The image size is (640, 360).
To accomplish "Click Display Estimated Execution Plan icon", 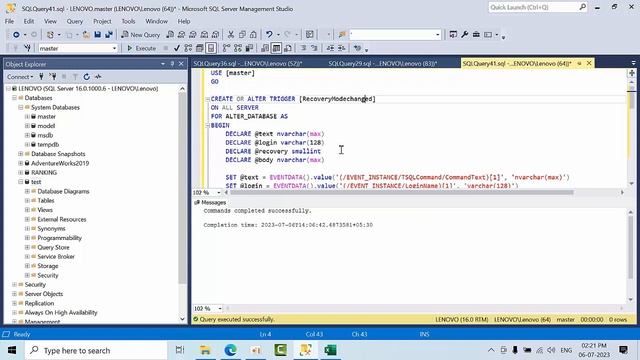I will [188, 48].
